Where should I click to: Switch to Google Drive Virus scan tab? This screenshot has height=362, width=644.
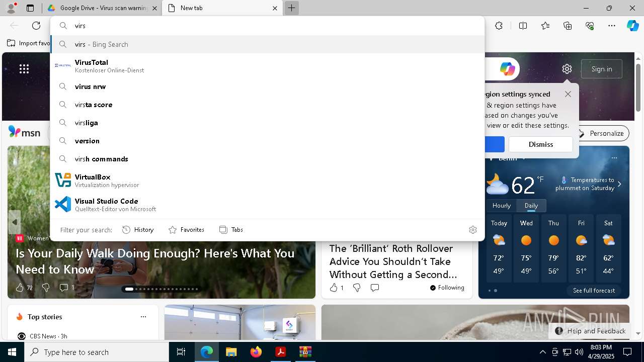[102, 8]
